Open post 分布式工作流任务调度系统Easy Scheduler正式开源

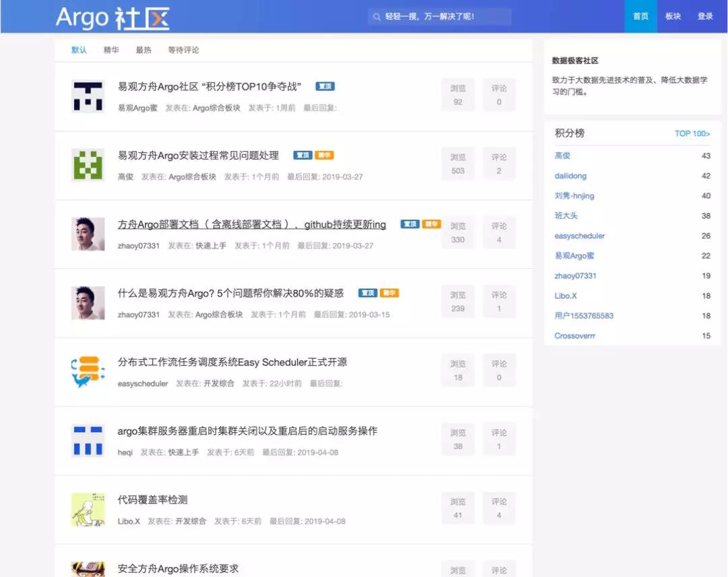232,362
